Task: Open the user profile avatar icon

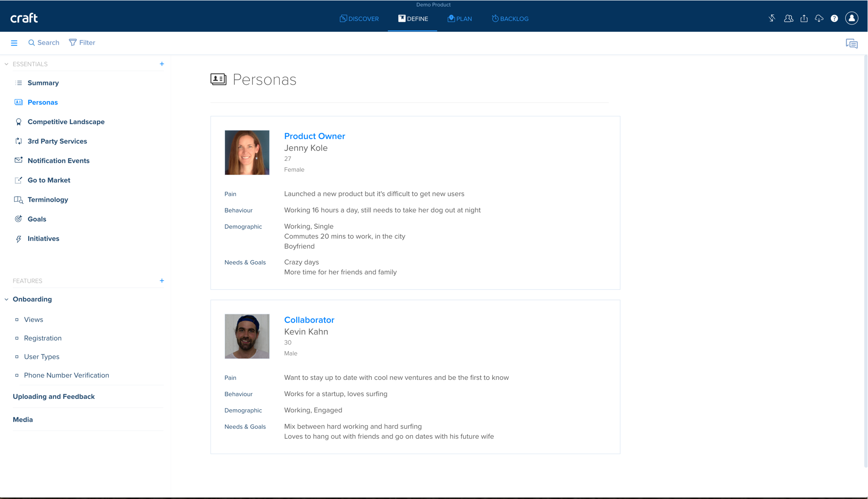Action: point(852,19)
